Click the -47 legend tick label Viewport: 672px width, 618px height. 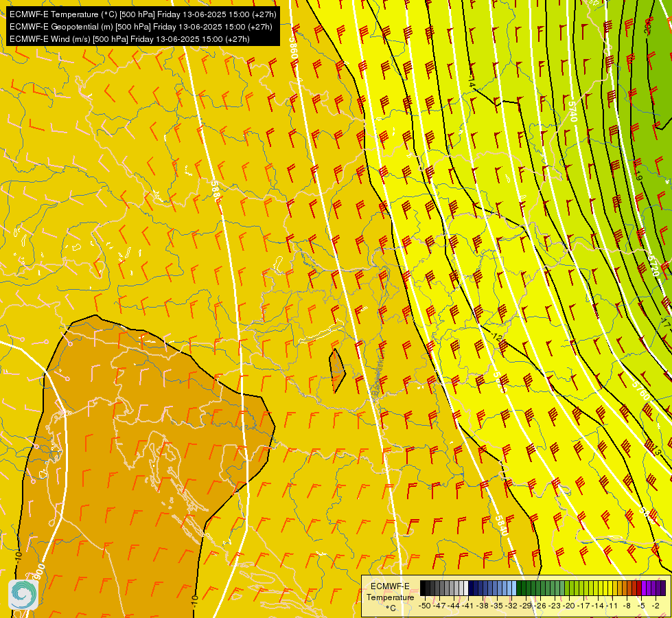coord(439,606)
